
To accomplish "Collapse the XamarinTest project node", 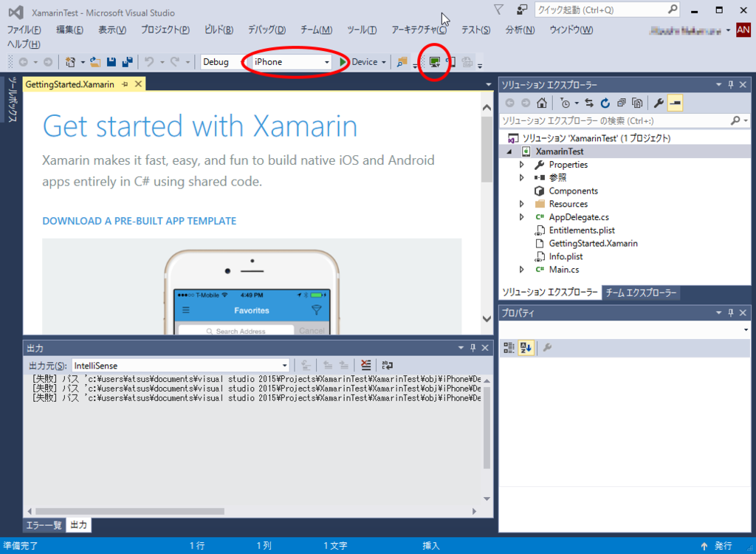I will point(509,151).
